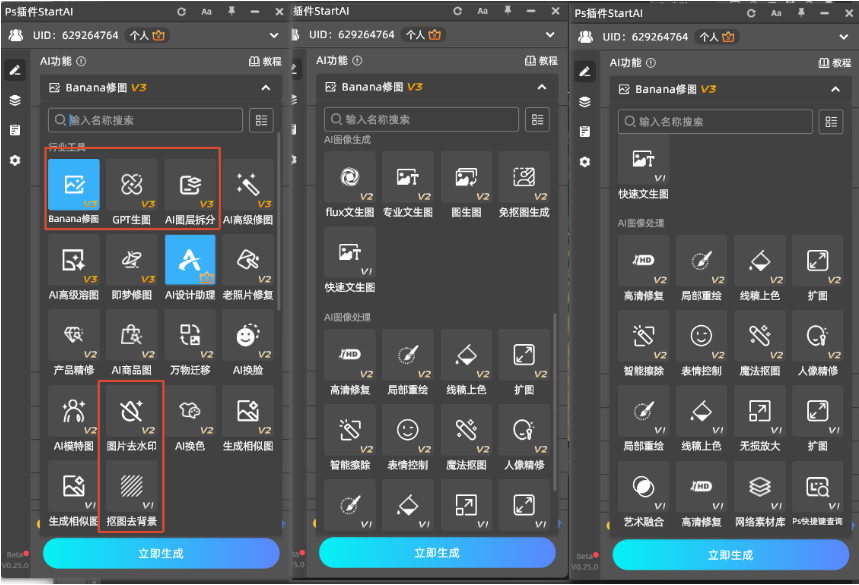Open 教程 link in middle panel
This screenshot has width=859, height=585.
tap(541, 60)
